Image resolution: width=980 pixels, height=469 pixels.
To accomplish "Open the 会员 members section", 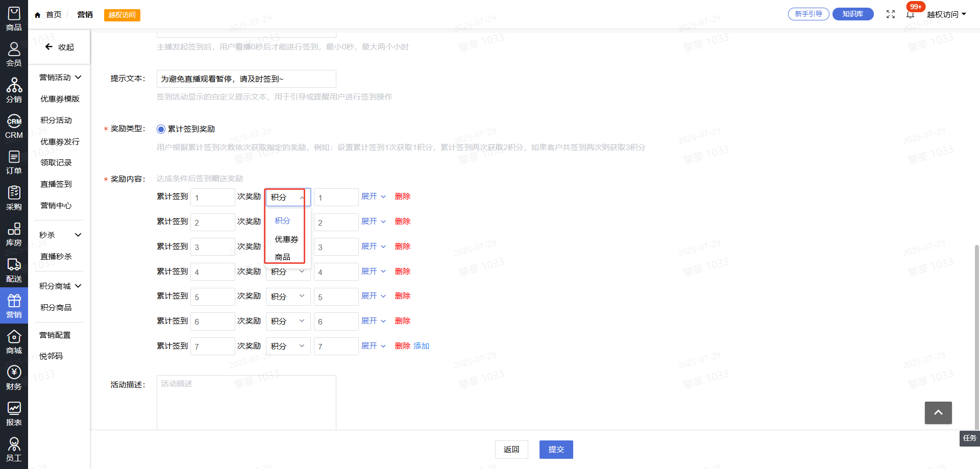I will (14, 55).
